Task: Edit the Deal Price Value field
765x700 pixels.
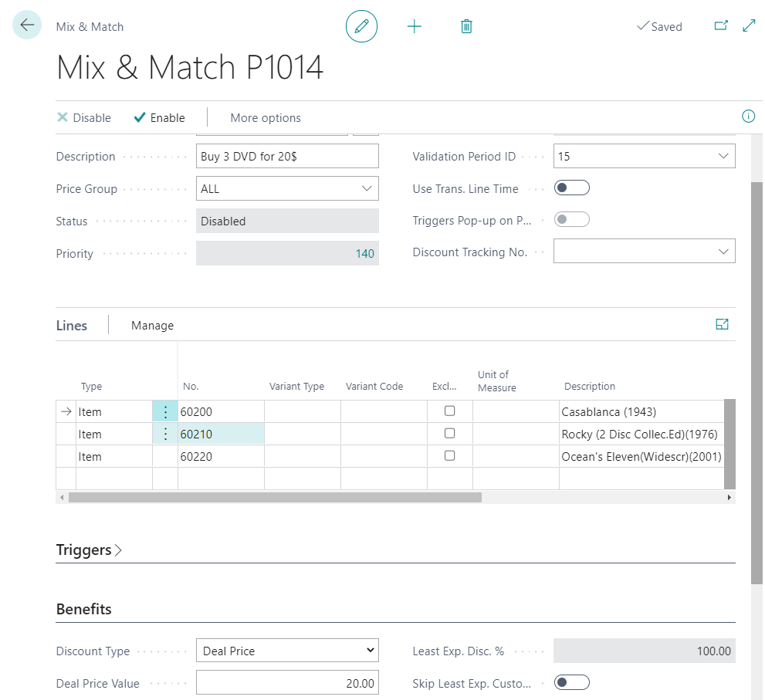Action: [x=287, y=683]
